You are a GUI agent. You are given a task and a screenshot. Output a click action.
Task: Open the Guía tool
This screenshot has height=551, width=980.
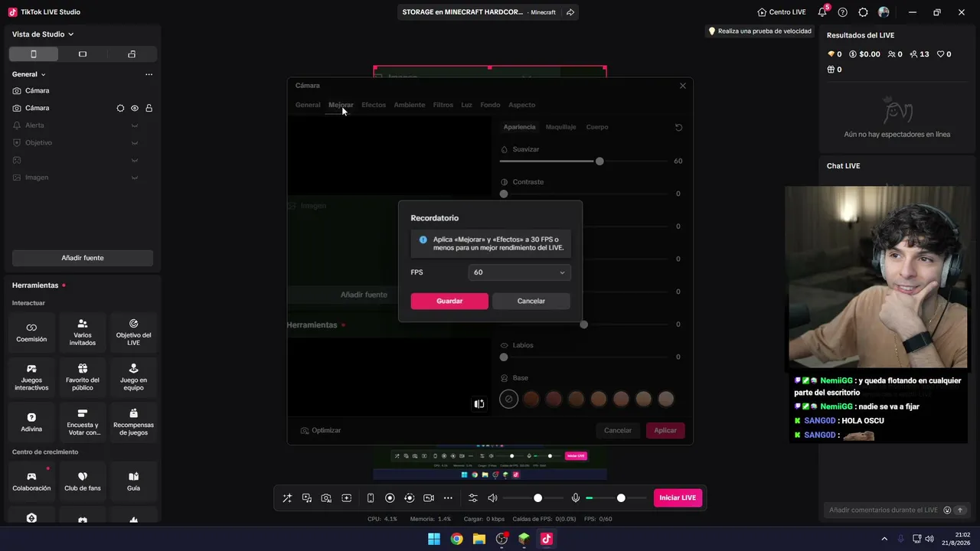pos(133,481)
